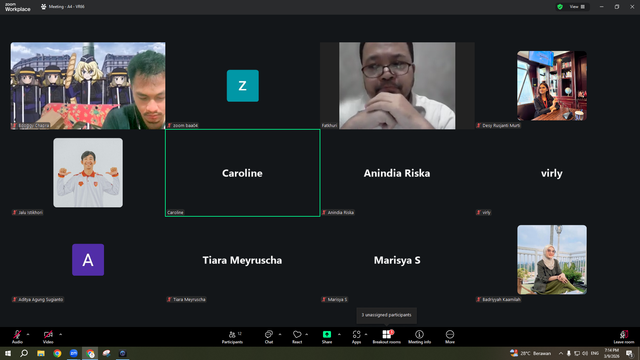Click Jalu Istikhori's profile photo
The height and width of the screenshot is (360, 640).
[88, 173]
